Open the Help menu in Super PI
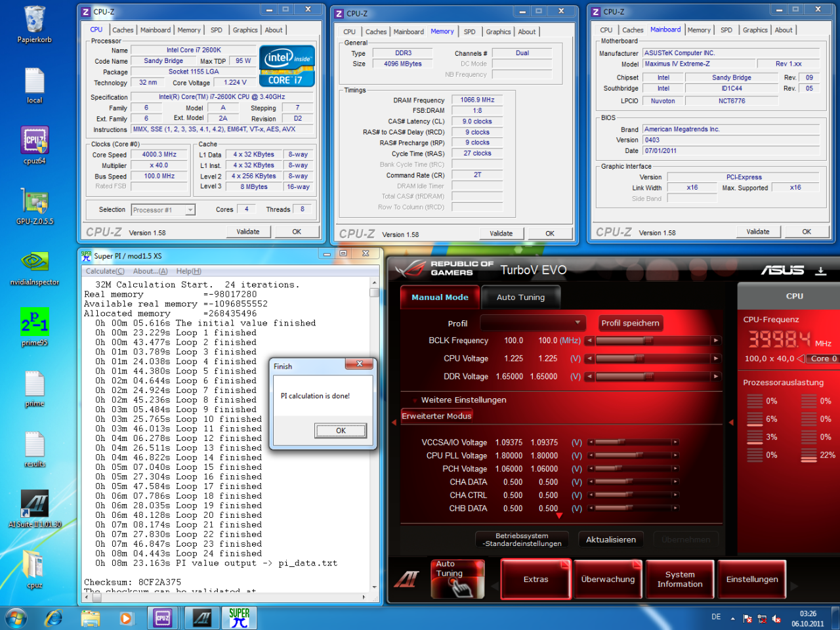This screenshot has height=630, width=840. (189, 271)
